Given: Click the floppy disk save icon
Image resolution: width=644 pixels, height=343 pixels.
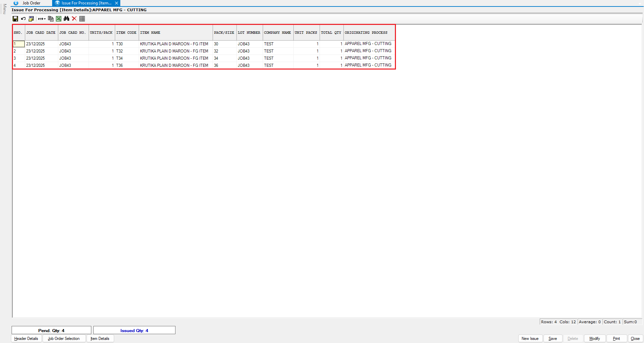Looking at the screenshot, I should click(15, 19).
